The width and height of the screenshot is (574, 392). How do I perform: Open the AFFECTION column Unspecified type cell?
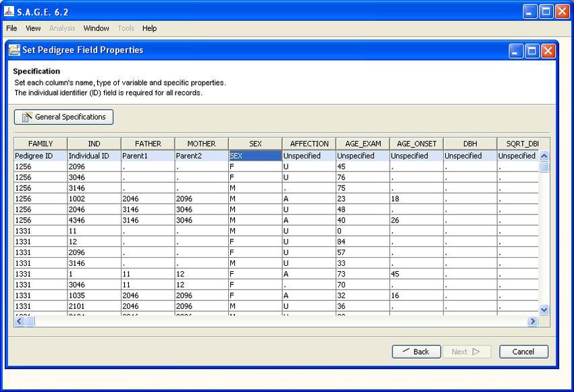pyautogui.click(x=309, y=156)
